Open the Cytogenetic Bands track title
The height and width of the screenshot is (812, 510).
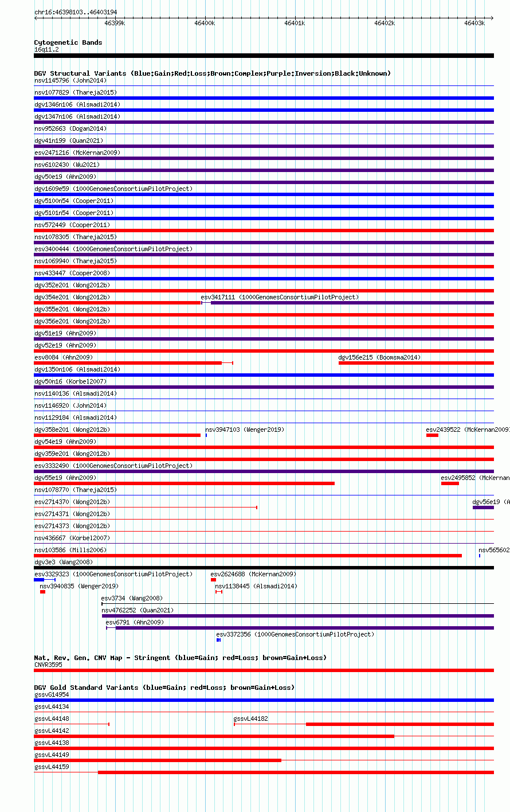[68, 42]
